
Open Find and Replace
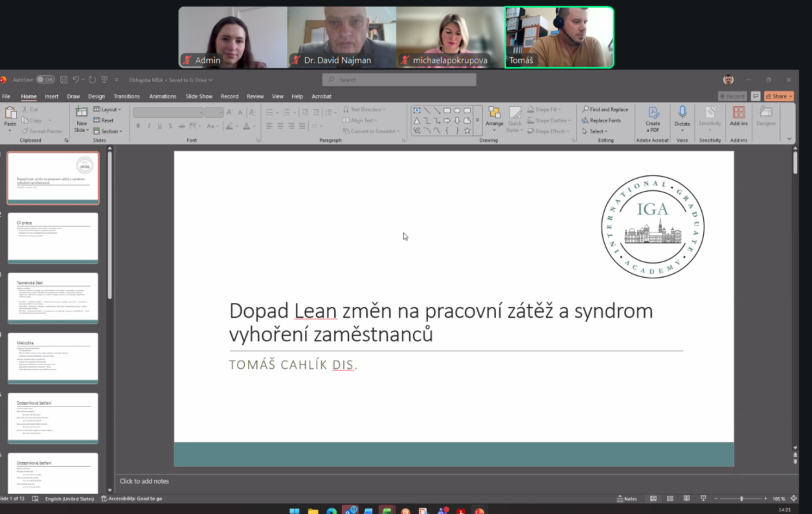(605, 109)
